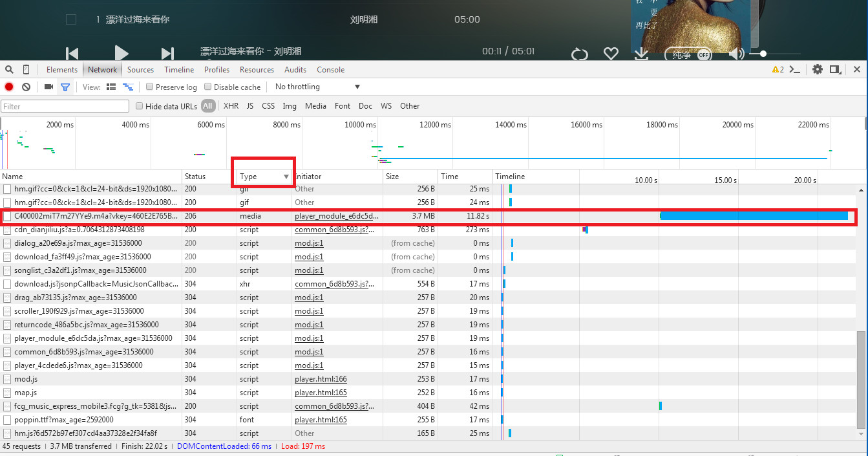Click the record network log button
The image size is (868, 456).
pyautogui.click(x=9, y=87)
